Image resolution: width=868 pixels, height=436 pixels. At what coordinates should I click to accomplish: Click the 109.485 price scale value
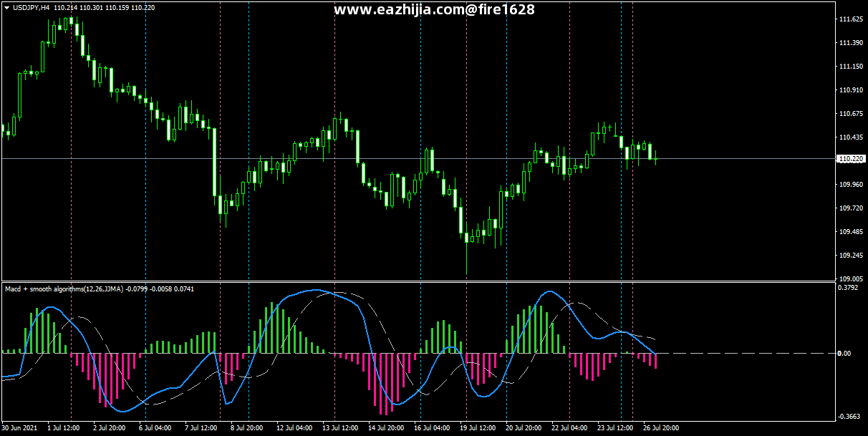click(849, 232)
